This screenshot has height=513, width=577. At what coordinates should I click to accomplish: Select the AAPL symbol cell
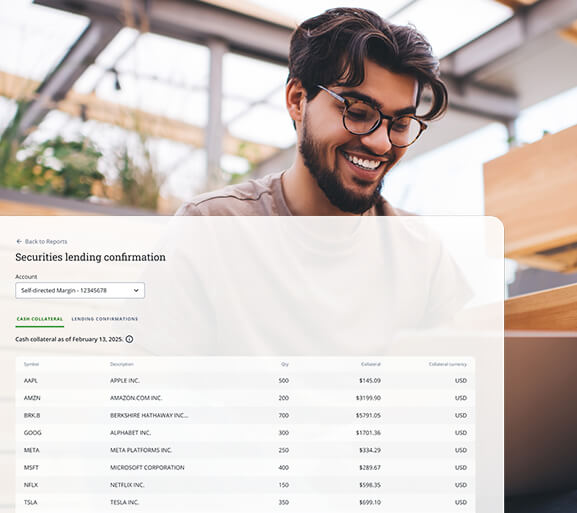tap(31, 381)
